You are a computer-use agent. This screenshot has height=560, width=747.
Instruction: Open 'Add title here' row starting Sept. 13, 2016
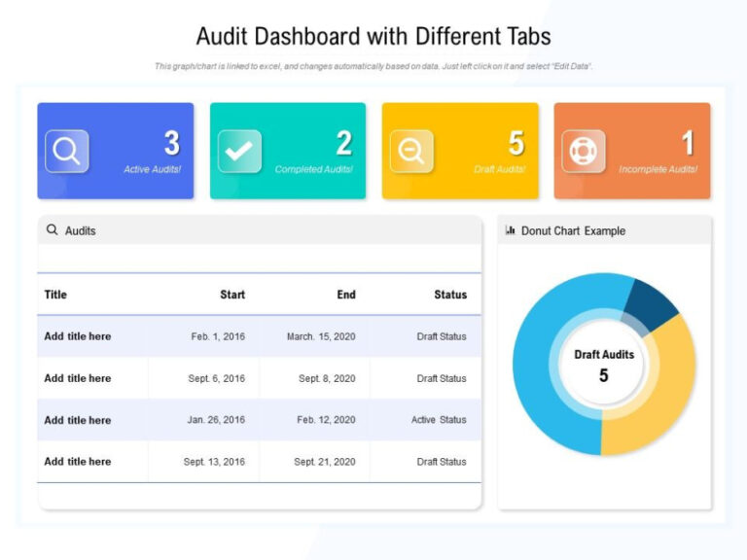pyautogui.click(x=260, y=462)
